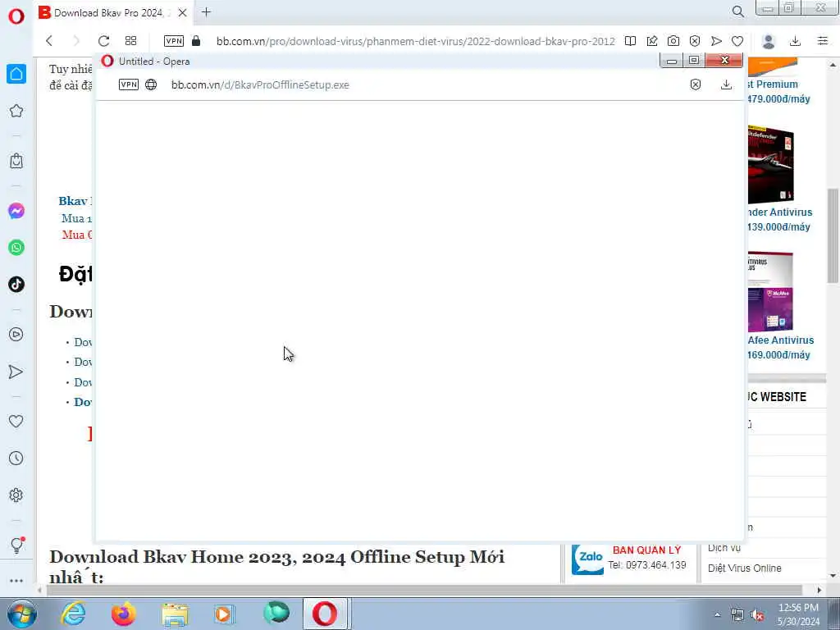Screen dimensions: 840x630
Task: Open Windows Explorer folder from taskbar
Action: point(176,614)
